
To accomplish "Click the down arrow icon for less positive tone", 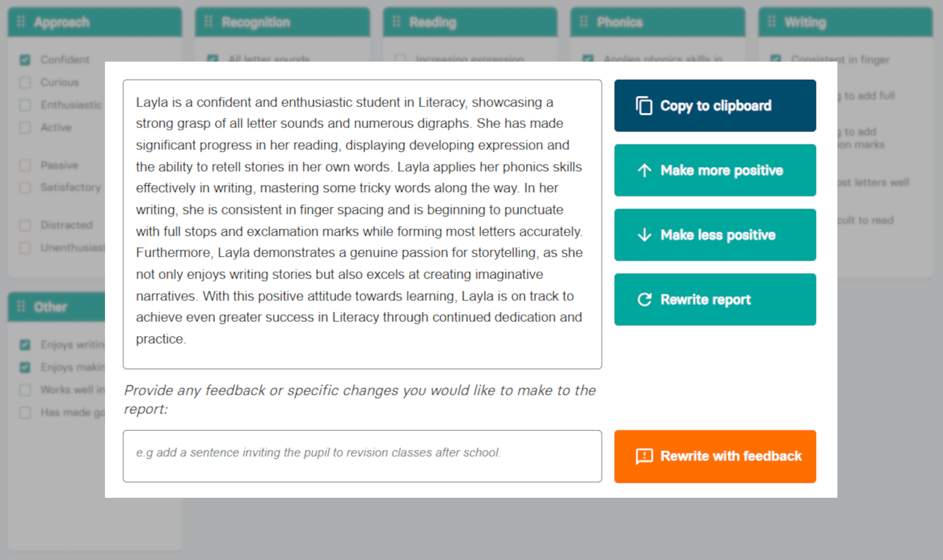I will (x=643, y=235).
